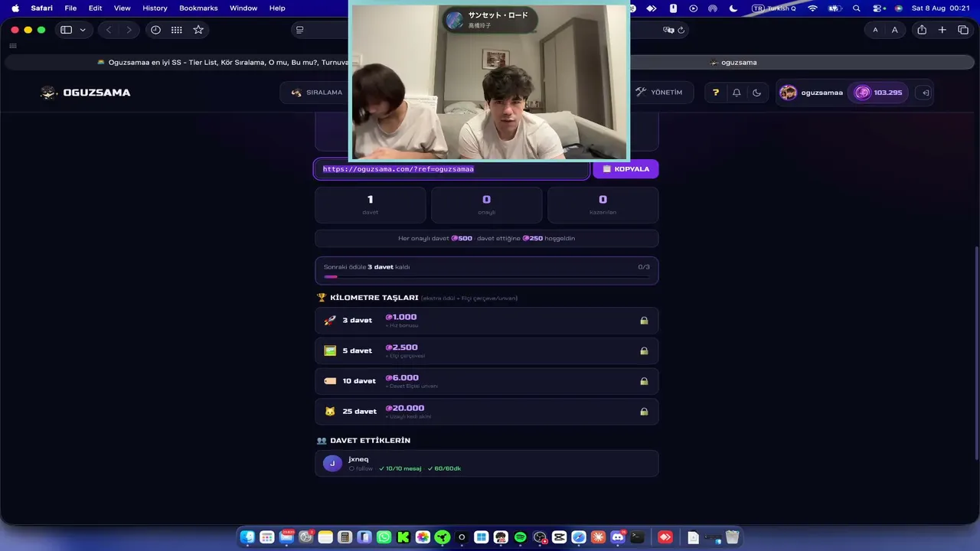
Task: Open the Window menu
Action: [x=243, y=8]
